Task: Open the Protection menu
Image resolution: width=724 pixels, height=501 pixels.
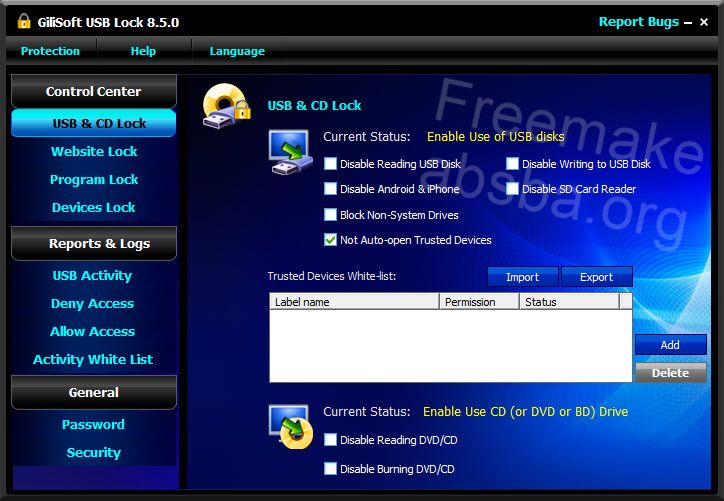Action: click(50, 51)
